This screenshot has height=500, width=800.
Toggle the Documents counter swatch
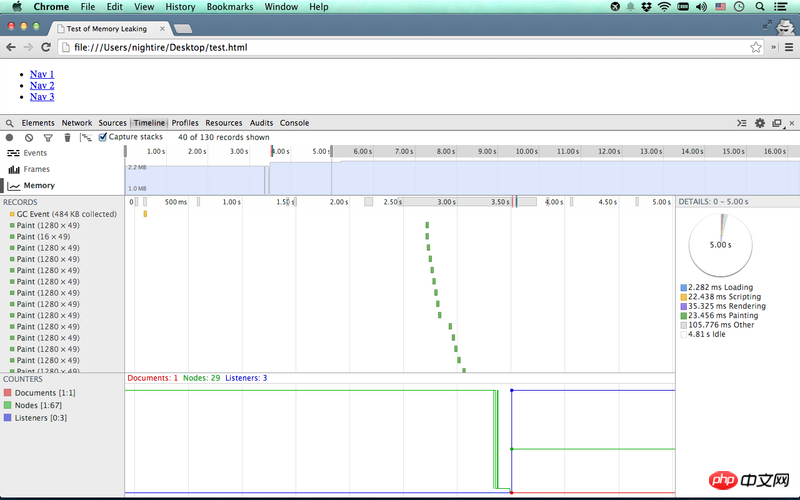click(x=8, y=393)
